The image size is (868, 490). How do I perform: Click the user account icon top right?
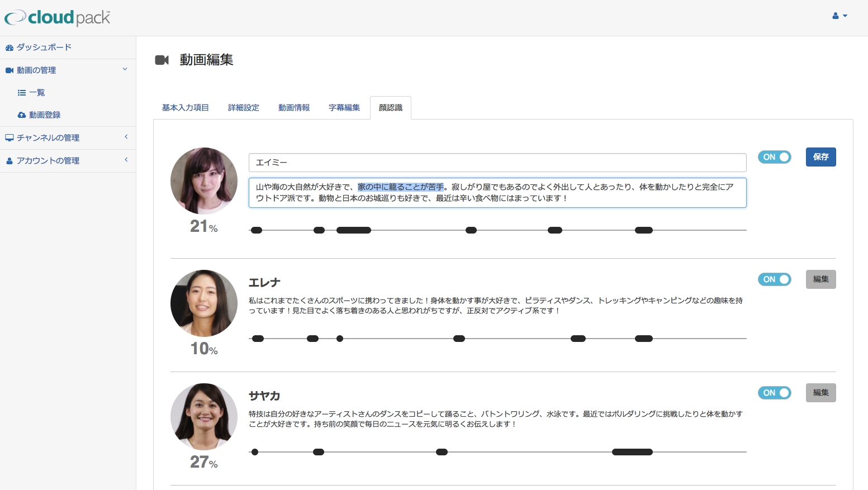[835, 16]
